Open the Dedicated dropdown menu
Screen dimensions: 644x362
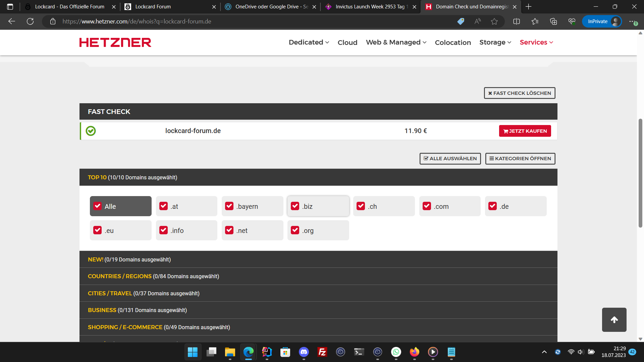(309, 42)
